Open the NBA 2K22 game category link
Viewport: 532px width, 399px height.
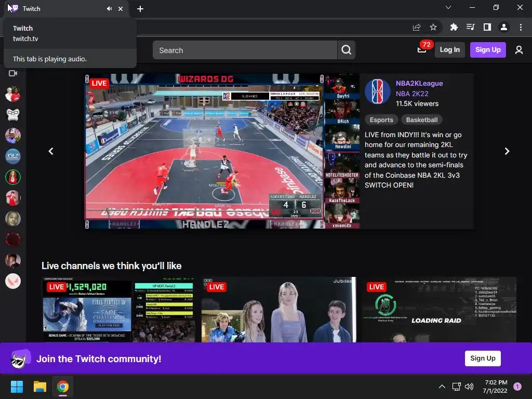coord(412,94)
